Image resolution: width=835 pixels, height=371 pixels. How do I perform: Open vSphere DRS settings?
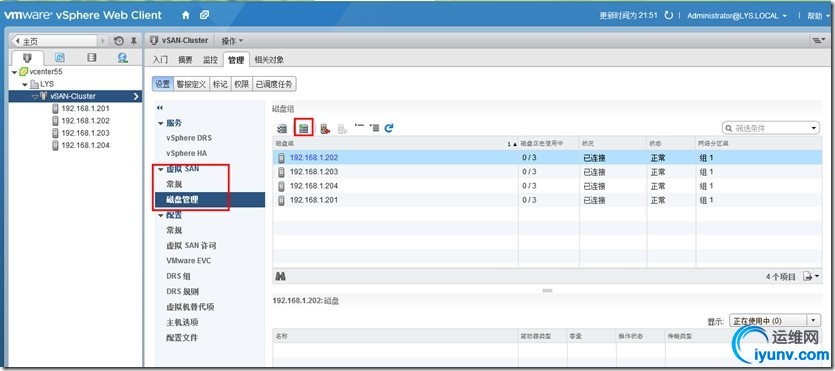189,138
